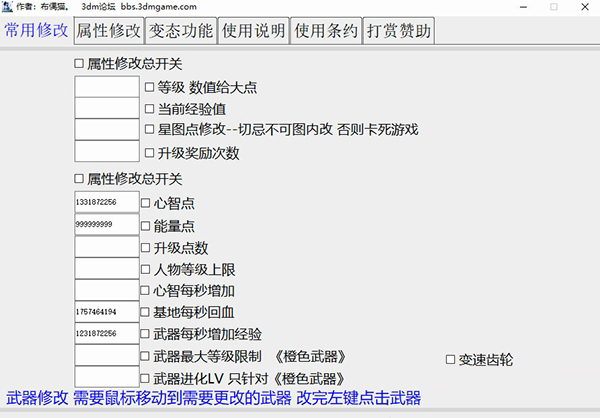Image resolution: width=600 pixels, height=418 pixels.
Task: Click the input field for 升级奖励次数
Action: (x=107, y=151)
